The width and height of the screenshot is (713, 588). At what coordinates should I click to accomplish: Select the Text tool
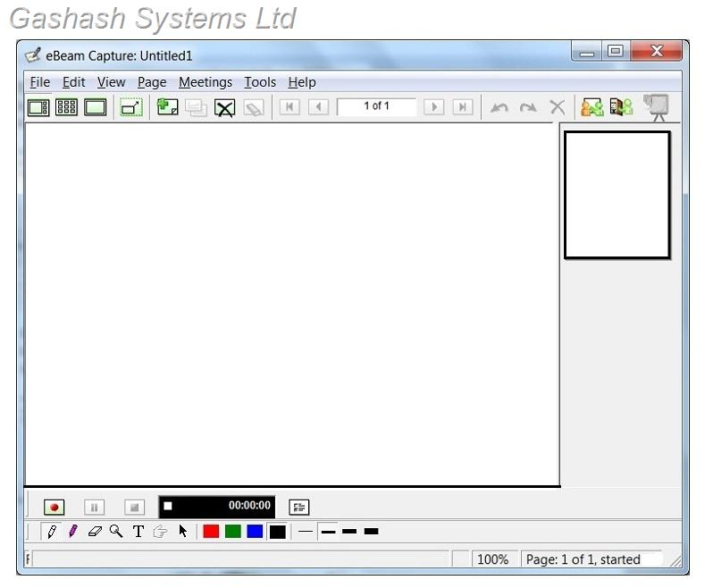coord(138,531)
